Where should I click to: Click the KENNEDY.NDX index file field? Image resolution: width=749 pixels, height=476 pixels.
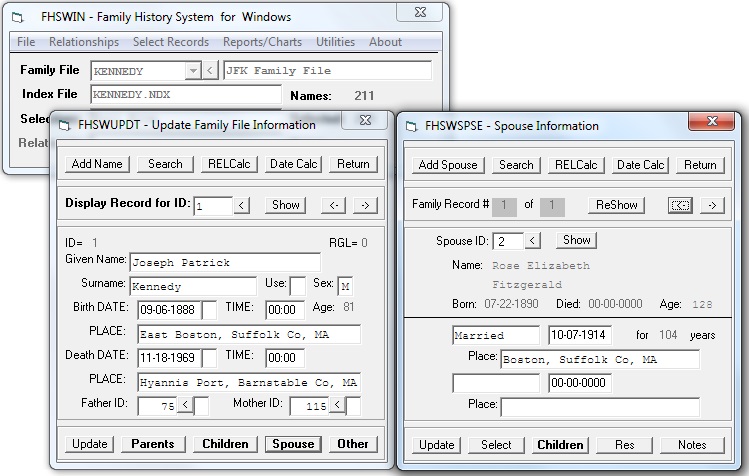point(186,95)
